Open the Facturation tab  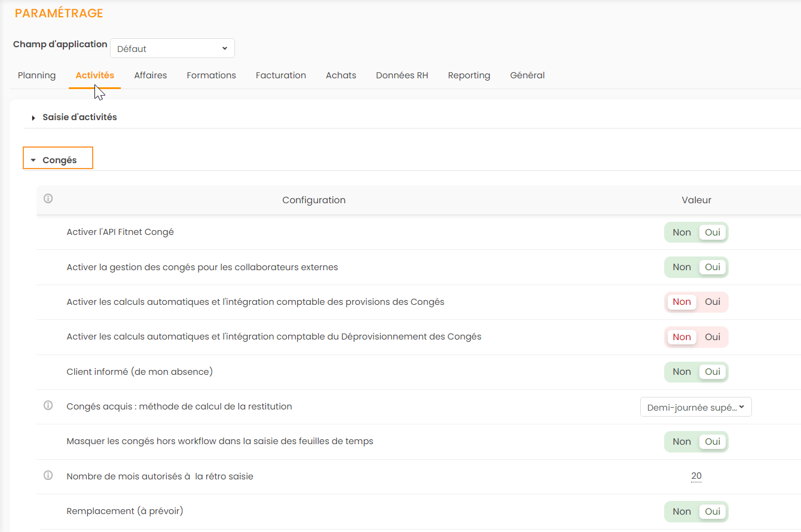pos(280,75)
